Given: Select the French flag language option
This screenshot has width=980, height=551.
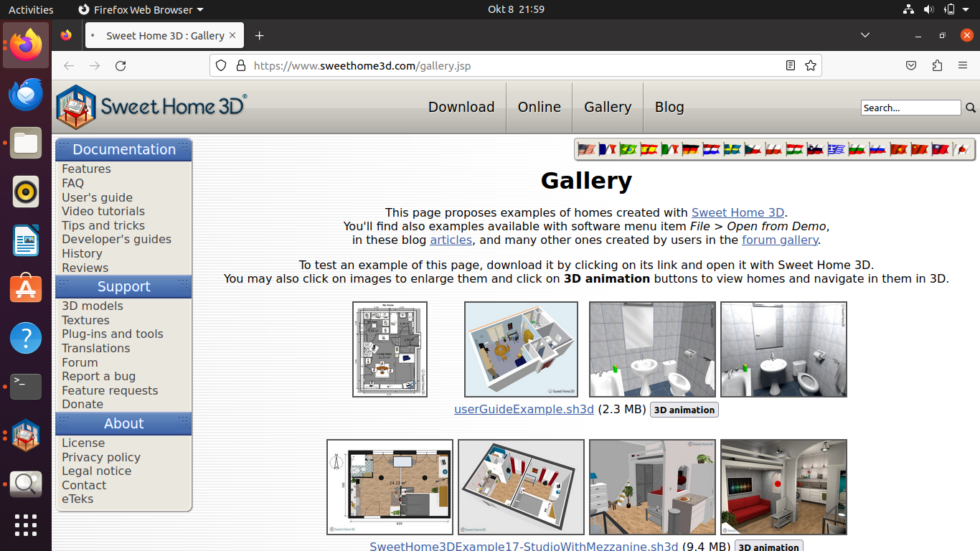Looking at the screenshot, I should 607,150.
